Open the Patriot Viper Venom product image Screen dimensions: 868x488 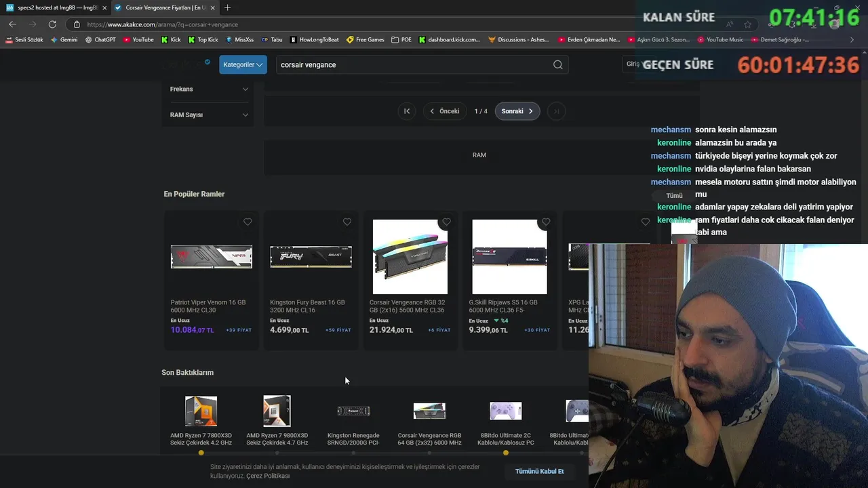(212, 257)
